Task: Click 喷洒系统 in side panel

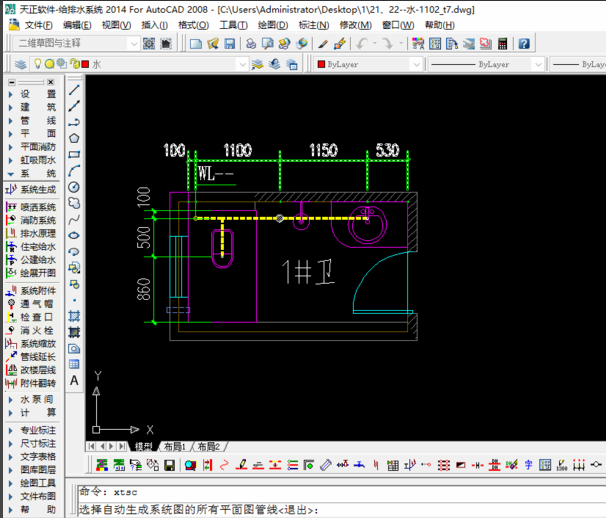Action: 38,208
